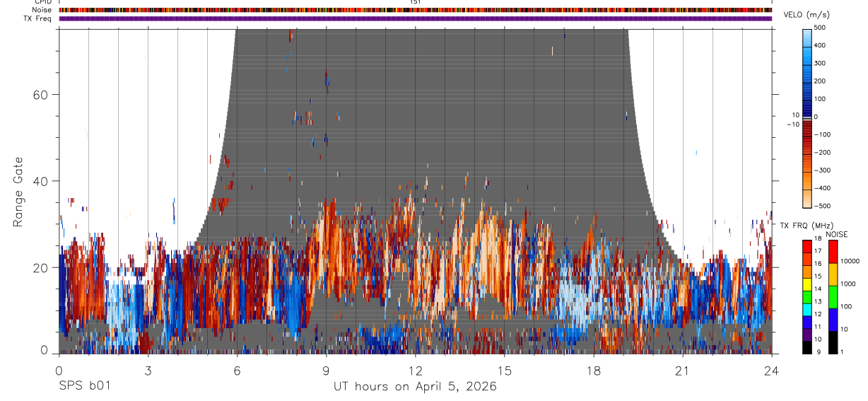
Task: Click the '24' UT hour tick label
Action: click(772, 370)
